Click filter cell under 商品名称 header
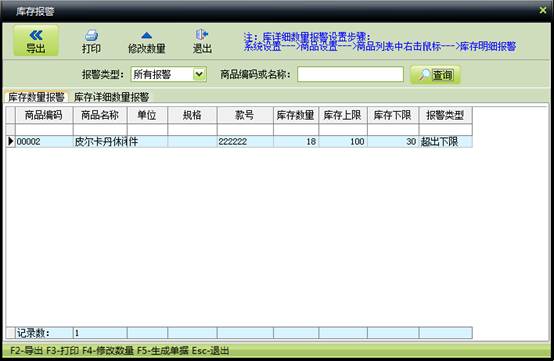 pos(100,130)
